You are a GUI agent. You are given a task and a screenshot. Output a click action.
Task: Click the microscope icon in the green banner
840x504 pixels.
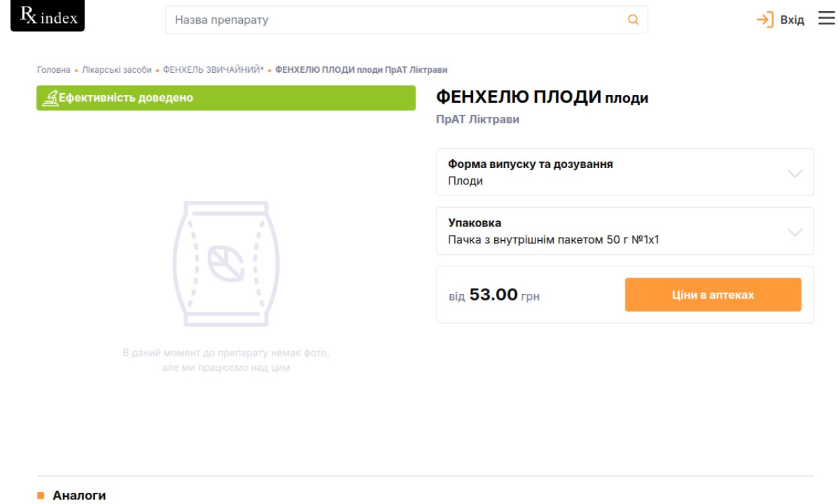(50, 98)
